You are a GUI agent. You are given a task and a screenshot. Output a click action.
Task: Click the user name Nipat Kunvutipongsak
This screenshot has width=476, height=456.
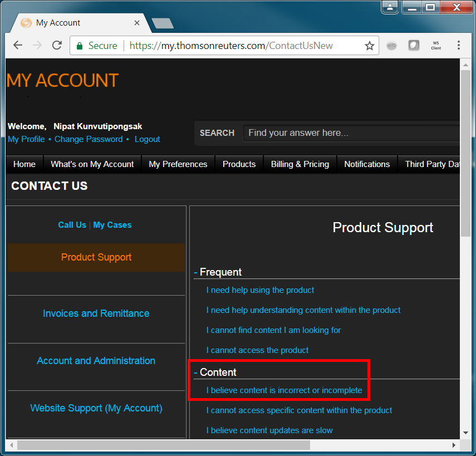98,126
